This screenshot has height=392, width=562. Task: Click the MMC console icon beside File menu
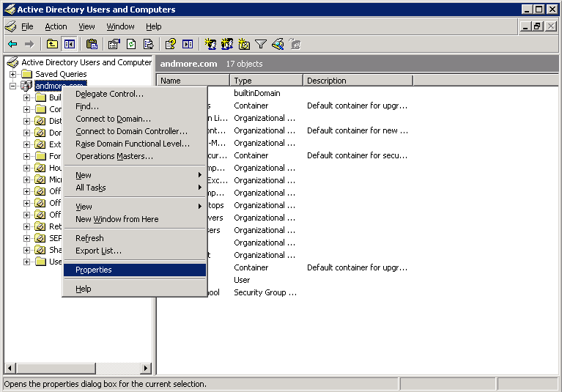click(x=11, y=26)
